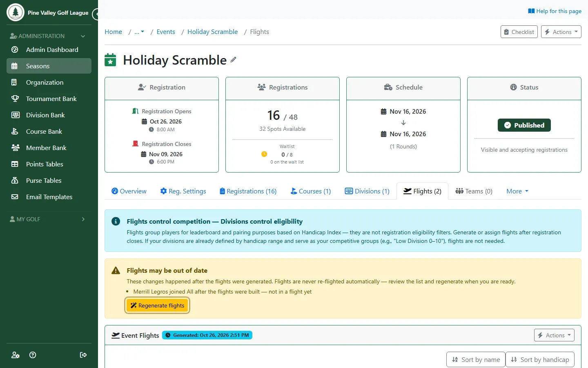Screen dimensions: 588x368
Task: Click the Checklist button
Action: (519, 32)
